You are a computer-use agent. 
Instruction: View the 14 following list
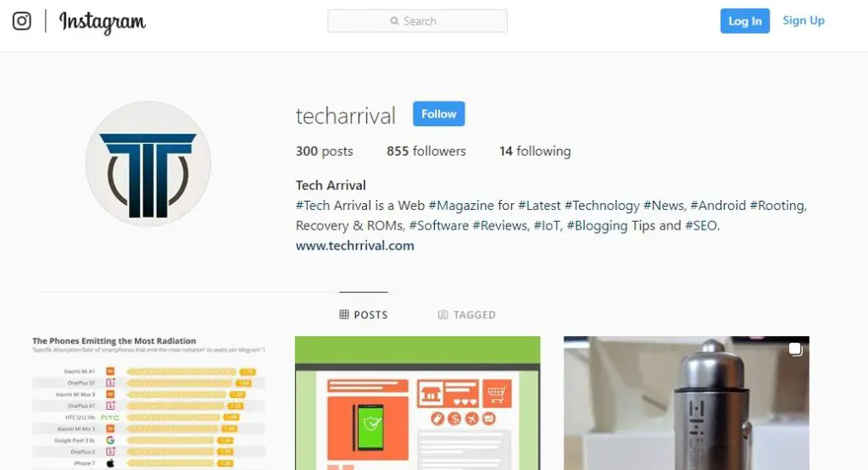535,151
